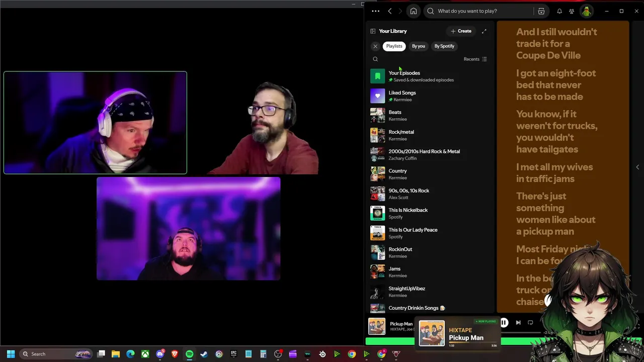
Task: Select the Beats playlist
Action: pos(429,115)
